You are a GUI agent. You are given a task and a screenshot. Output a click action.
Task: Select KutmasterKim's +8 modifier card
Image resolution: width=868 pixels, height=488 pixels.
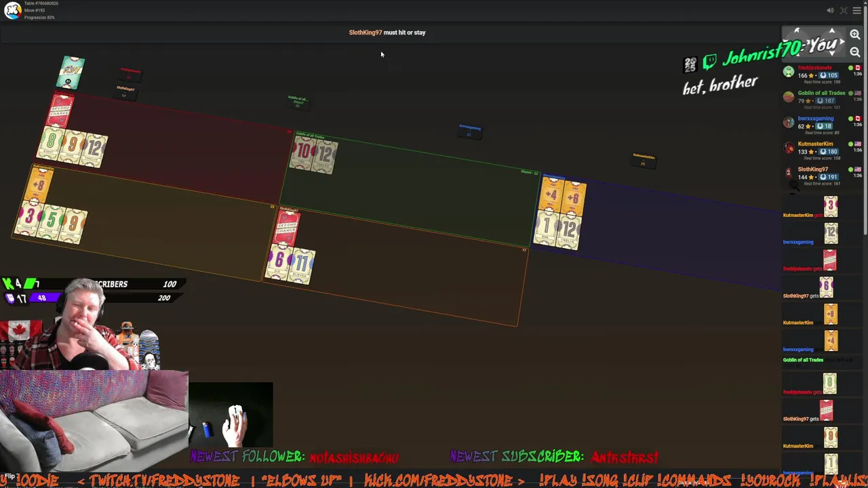click(39, 184)
